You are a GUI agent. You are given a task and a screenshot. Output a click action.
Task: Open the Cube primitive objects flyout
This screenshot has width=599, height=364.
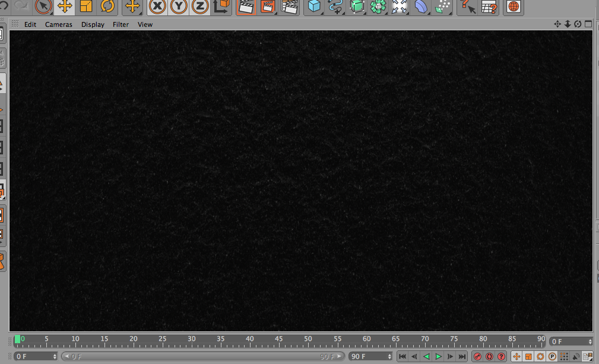point(314,7)
